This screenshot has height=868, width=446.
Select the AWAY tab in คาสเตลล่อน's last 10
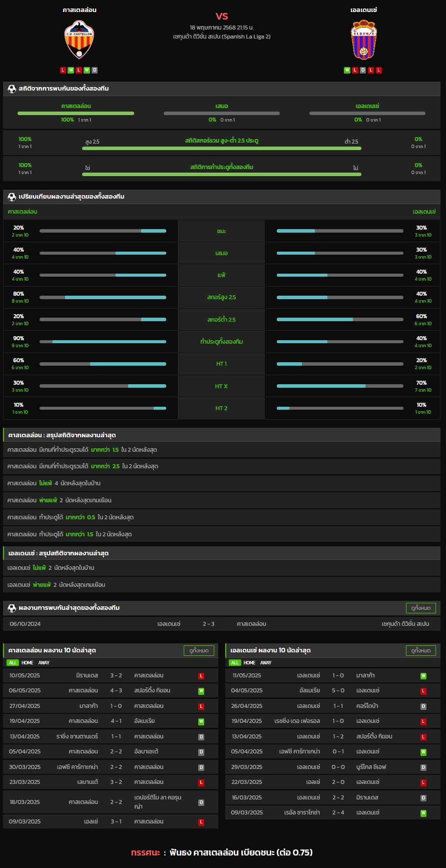coord(44,663)
